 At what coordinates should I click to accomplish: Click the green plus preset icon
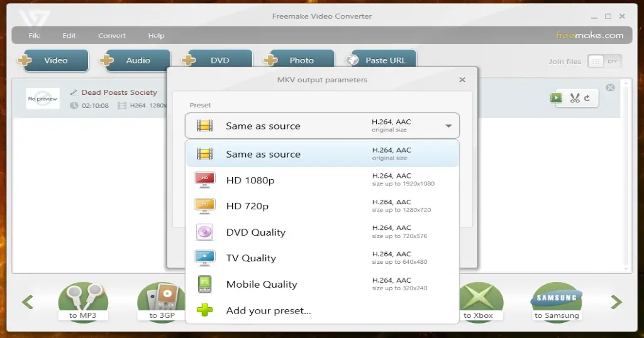click(x=204, y=310)
